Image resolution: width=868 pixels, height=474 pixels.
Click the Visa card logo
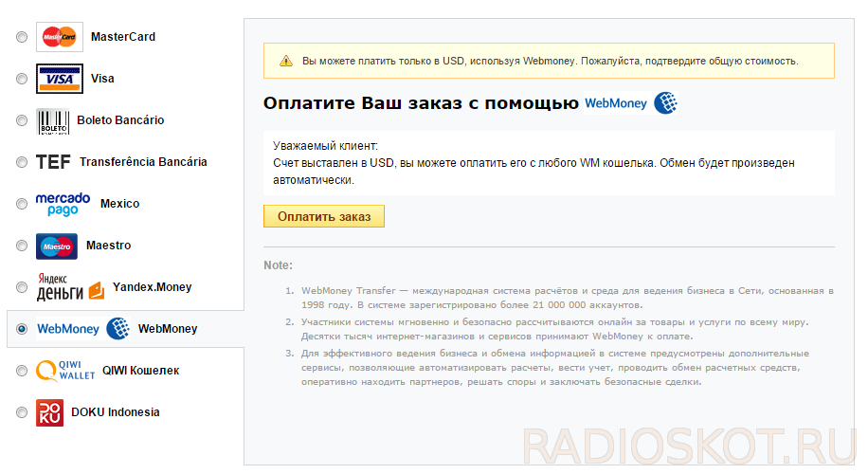click(60, 79)
